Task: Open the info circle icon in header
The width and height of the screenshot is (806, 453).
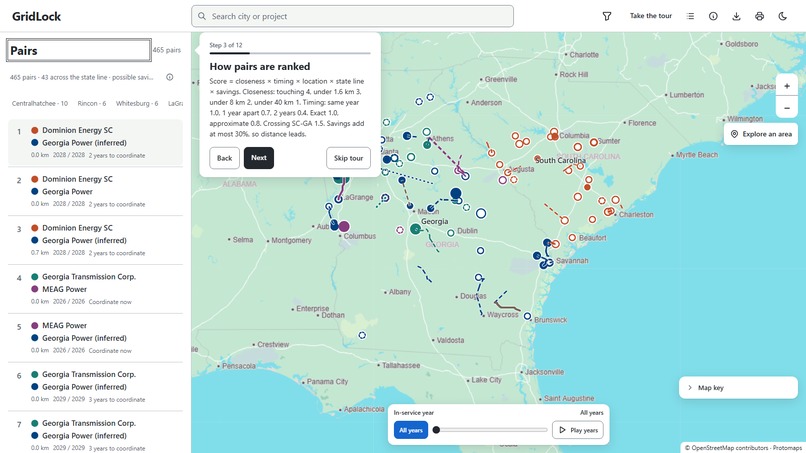Action: [x=713, y=16]
